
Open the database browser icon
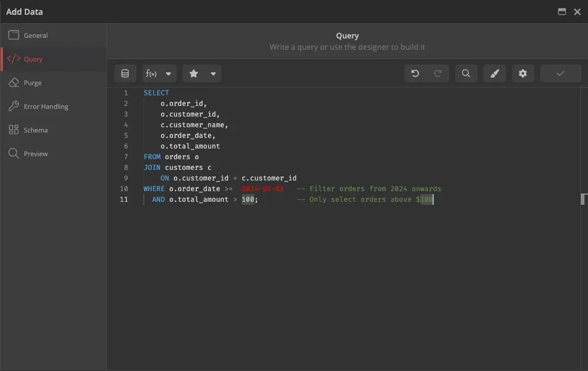[x=125, y=73]
